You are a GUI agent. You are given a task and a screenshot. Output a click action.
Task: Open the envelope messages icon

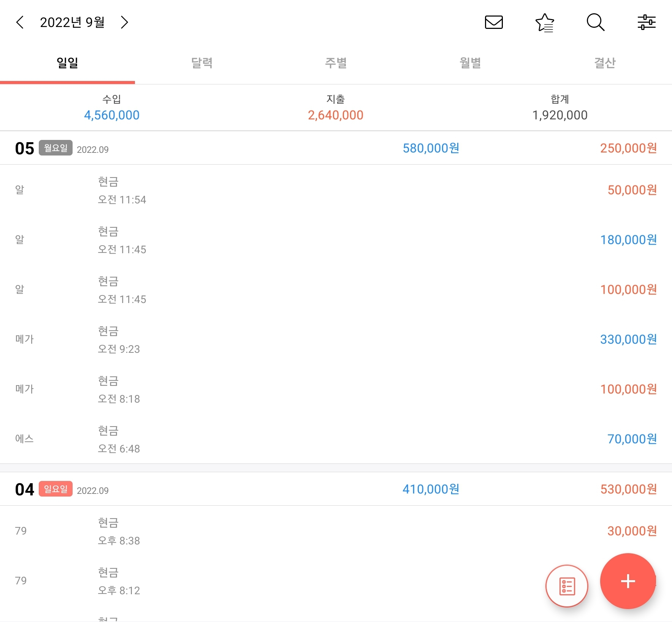point(494,22)
